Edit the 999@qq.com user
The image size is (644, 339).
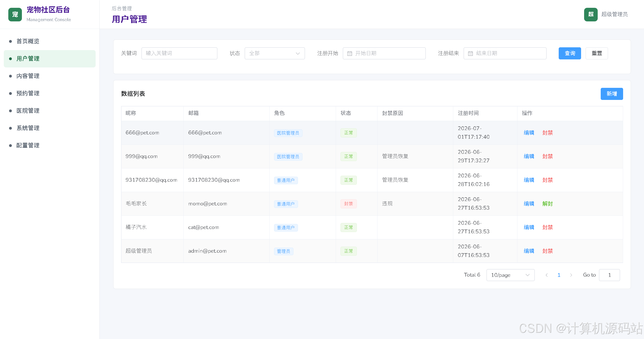point(529,157)
